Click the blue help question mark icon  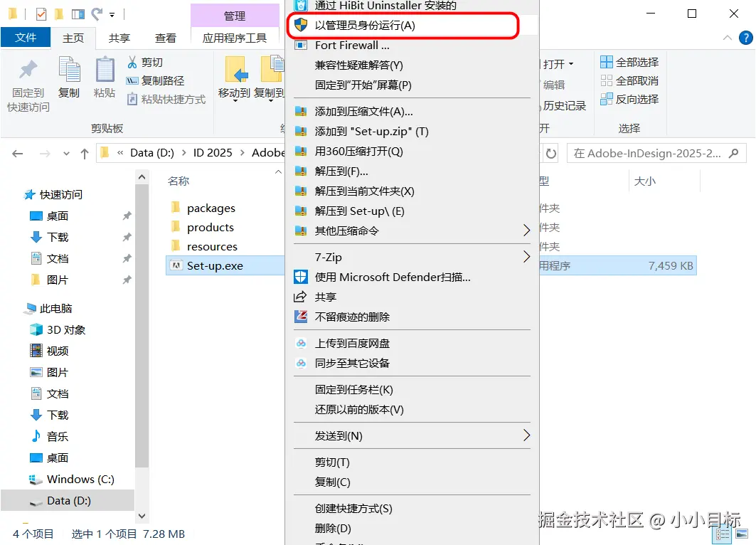(745, 38)
